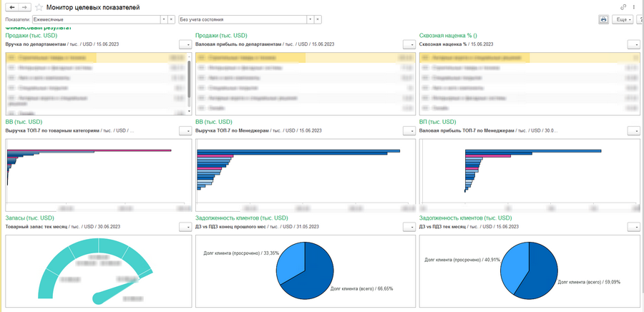Open options for Выручка ТОП-7 по Менеджерам
The width and height of the screenshot is (644, 312).
409,131
